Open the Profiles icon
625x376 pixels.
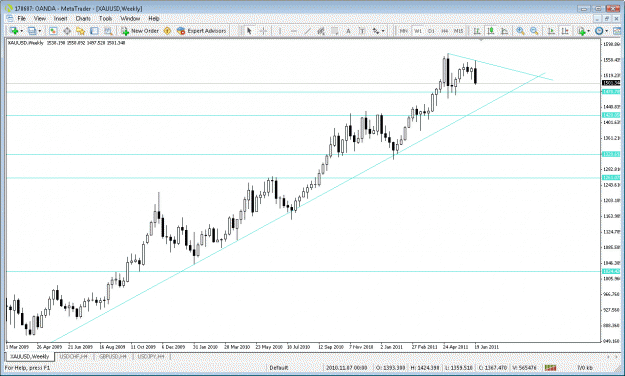32,31
